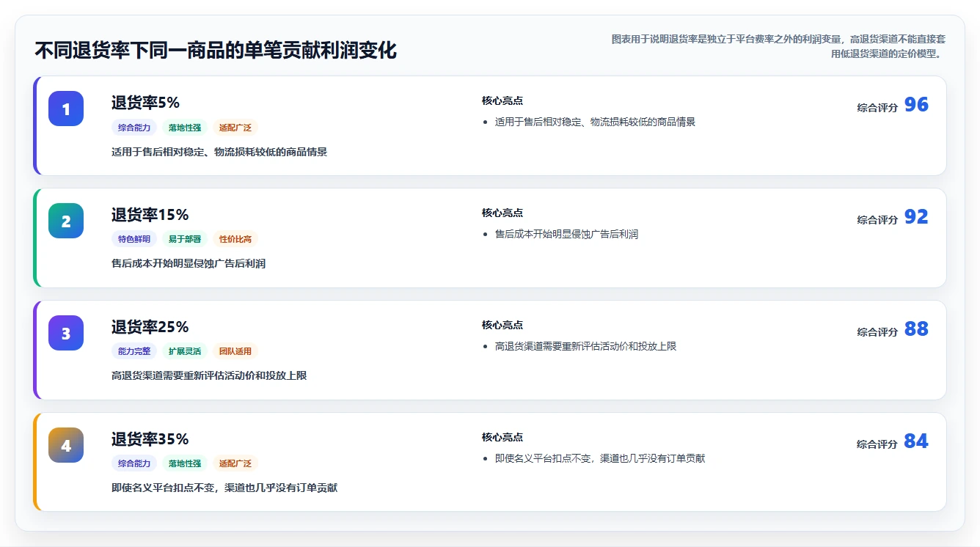Click 核心亮点 heading in 退货率25% card
980x547 pixels.
pos(502,326)
